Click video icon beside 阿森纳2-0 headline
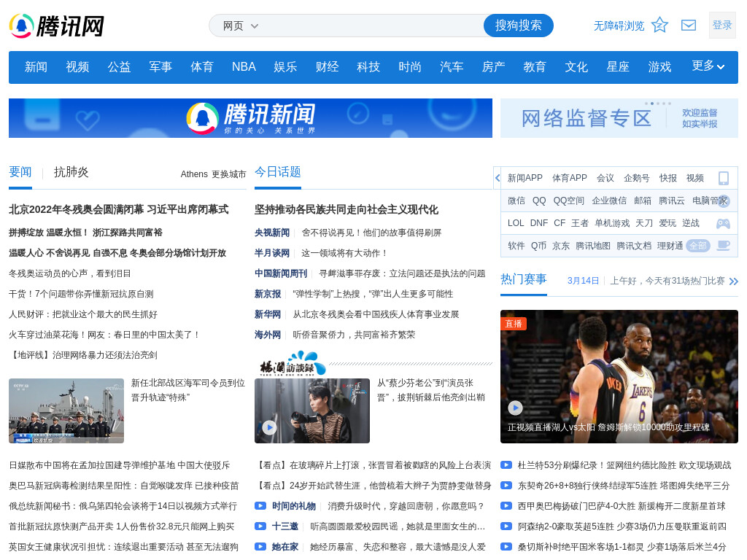Viewport: 747px width, 560px height. (506, 526)
